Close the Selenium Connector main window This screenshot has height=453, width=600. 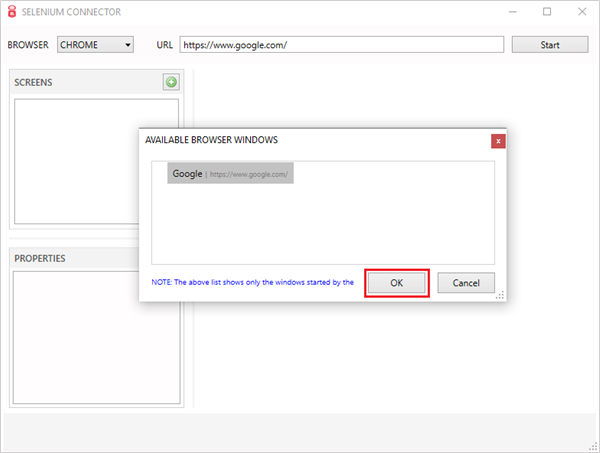(582, 12)
